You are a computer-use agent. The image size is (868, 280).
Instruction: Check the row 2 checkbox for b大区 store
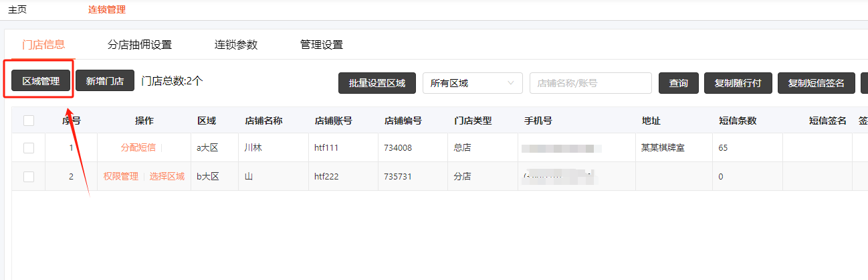29,177
